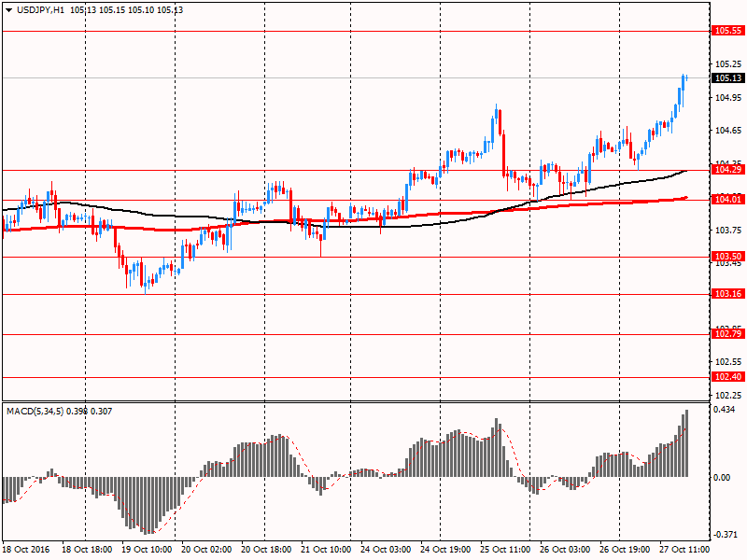Click the MACD scale value -0.371
This screenshot has height=560, width=747.
(726, 535)
